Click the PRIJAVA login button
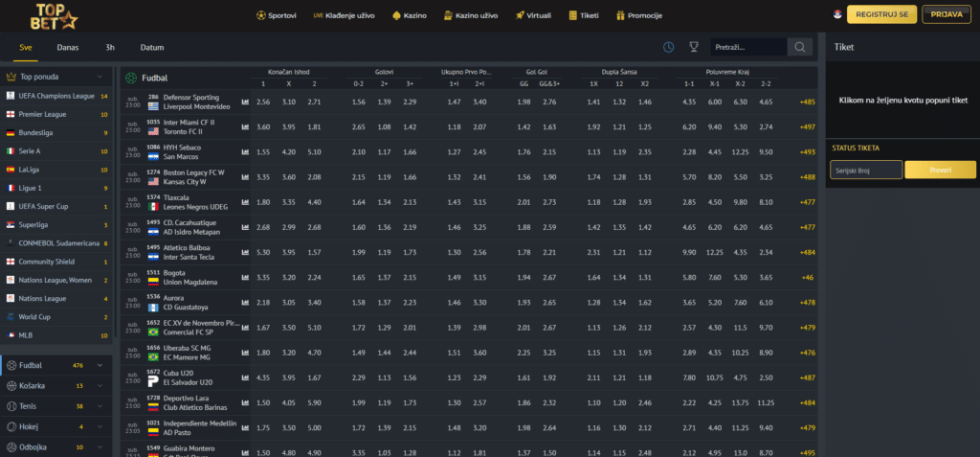Viewport: 980px width, 457px height. click(947, 14)
